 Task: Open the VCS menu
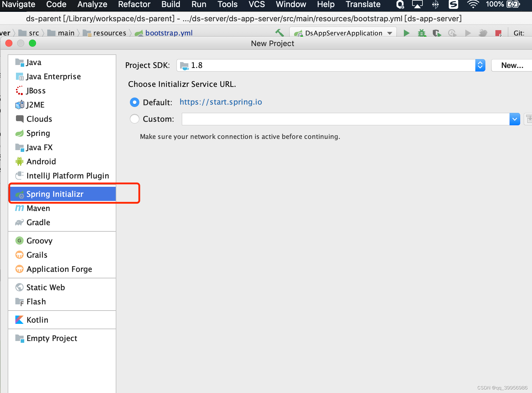click(x=257, y=4)
